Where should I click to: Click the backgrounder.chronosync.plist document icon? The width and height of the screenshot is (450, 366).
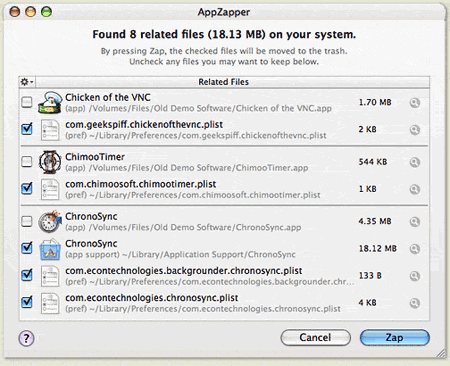[50, 276]
